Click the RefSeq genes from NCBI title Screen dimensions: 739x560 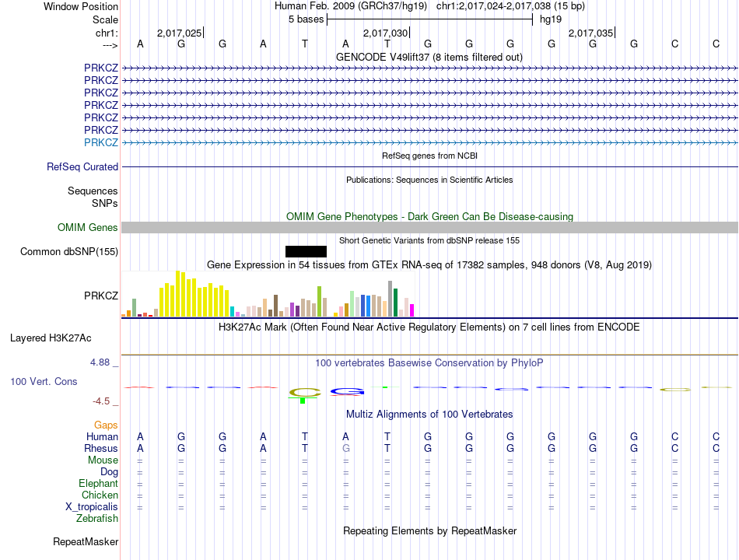click(x=429, y=156)
